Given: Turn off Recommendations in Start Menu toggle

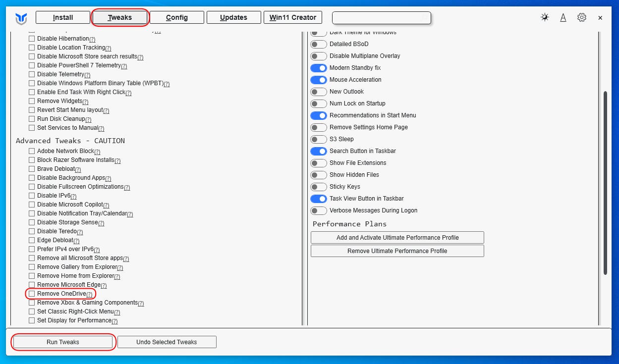Looking at the screenshot, I should coord(319,115).
